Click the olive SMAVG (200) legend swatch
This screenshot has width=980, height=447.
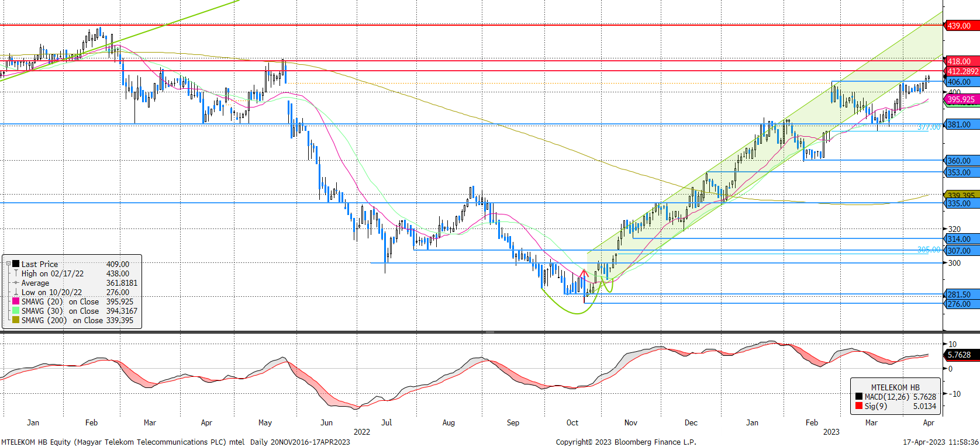(16, 320)
